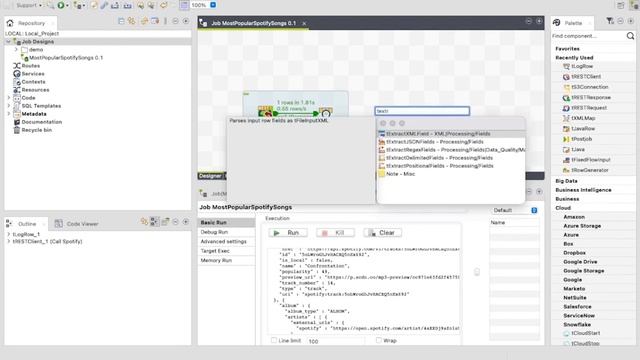The width and height of the screenshot is (640, 360).
Task: Select the Basic Run tab
Action: tap(227, 222)
